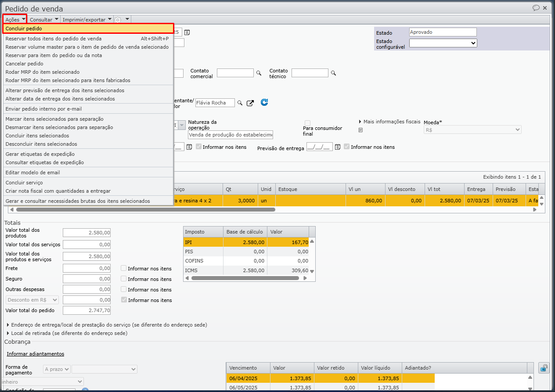The image size is (555, 392).
Task: Choose Cancelar pedido in the menu
Action: [25, 64]
